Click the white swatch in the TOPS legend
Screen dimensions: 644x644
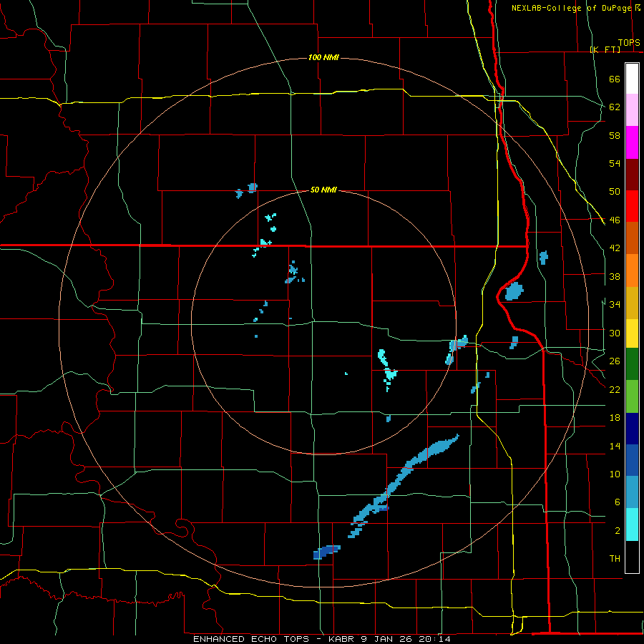click(x=632, y=79)
